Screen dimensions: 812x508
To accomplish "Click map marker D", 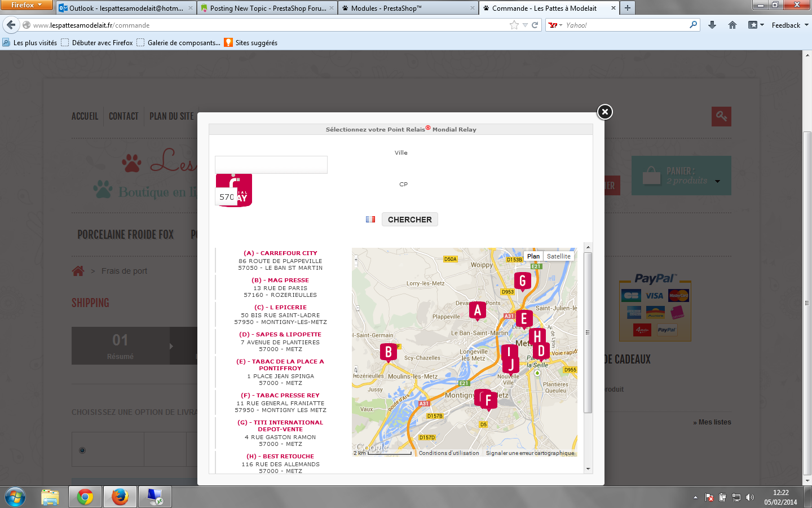I will 541,351.
